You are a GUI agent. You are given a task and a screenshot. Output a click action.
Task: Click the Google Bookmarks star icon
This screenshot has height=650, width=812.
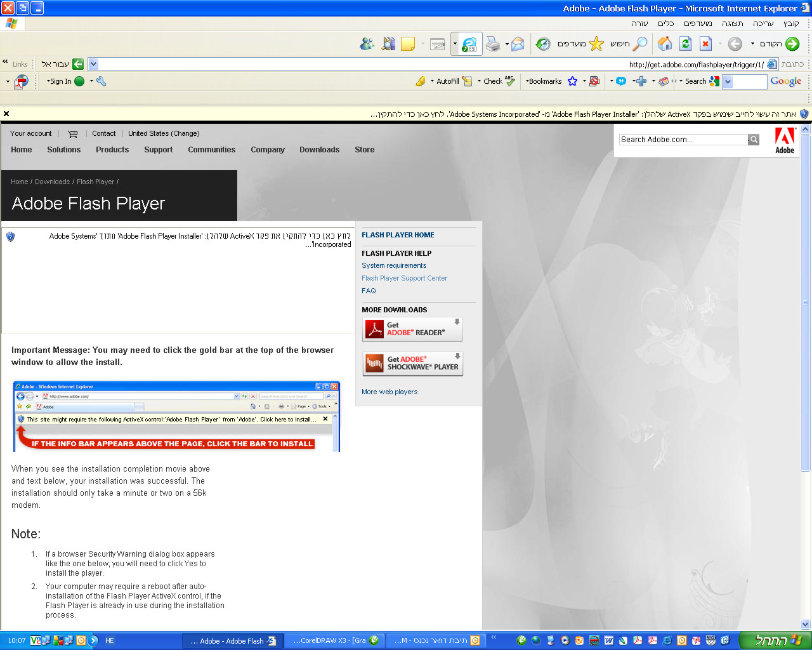[x=573, y=81]
